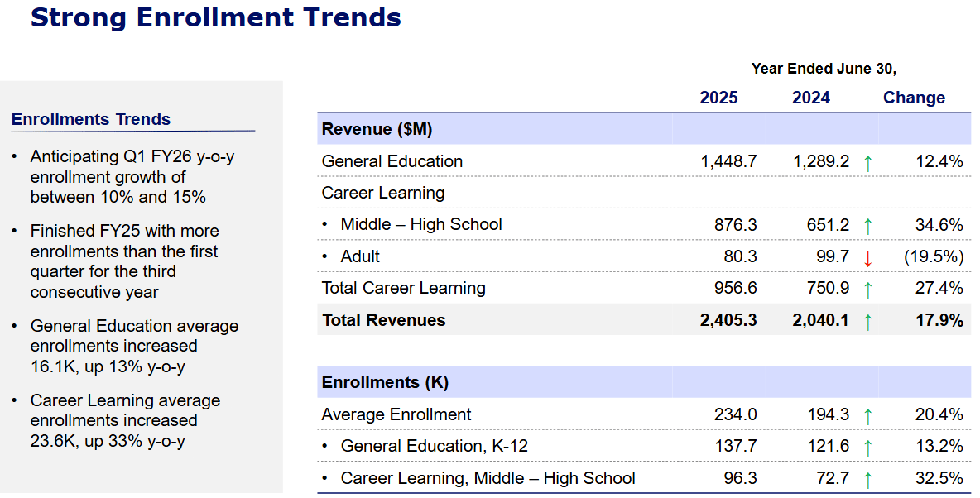Click the 'Average Enrollment' row label
Viewport: 980px width, 498px height.
pyautogui.click(x=396, y=414)
